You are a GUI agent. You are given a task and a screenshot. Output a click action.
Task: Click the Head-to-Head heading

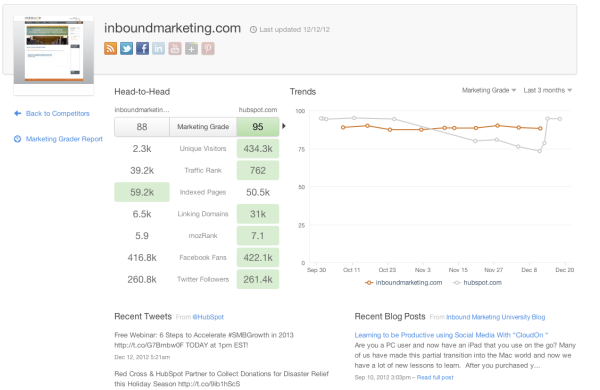[x=142, y=92]
